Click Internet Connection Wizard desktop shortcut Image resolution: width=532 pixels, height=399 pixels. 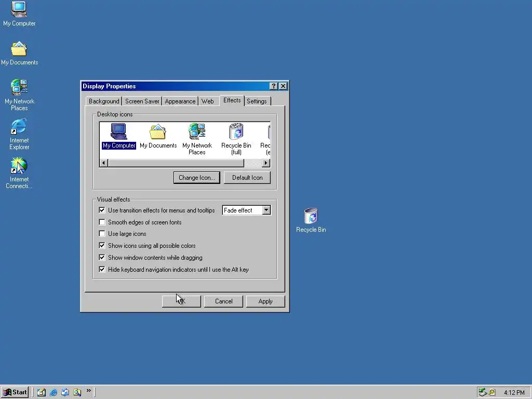coord(19,173)
